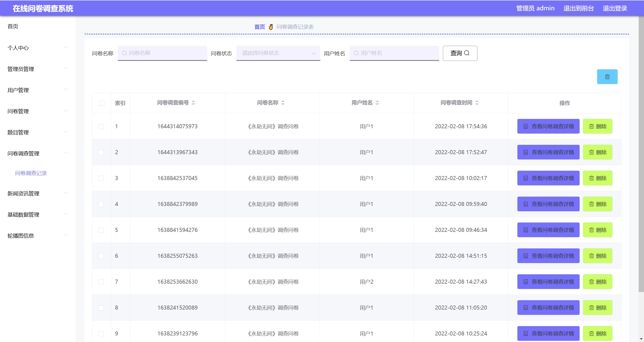Check the checkbox for row 2
Screen dimensions: 644x342
click(x=101, y=152)
